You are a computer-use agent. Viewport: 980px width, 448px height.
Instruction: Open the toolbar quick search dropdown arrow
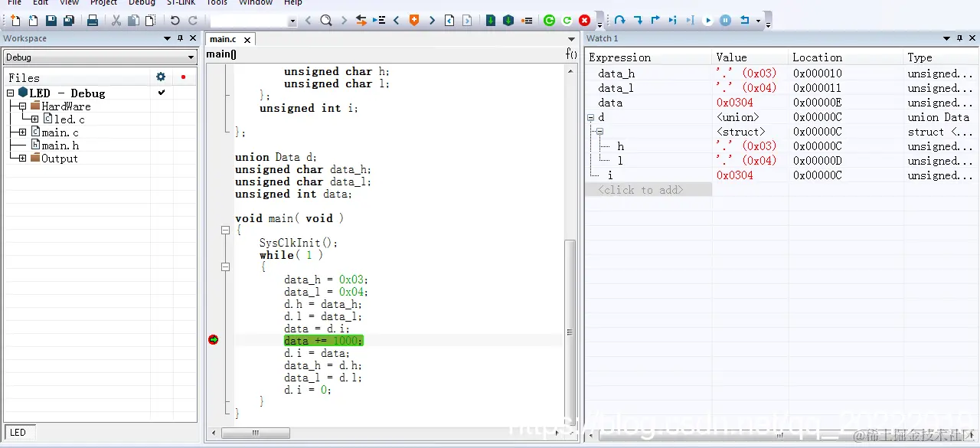pyautogui.click(x=292, y=21)
